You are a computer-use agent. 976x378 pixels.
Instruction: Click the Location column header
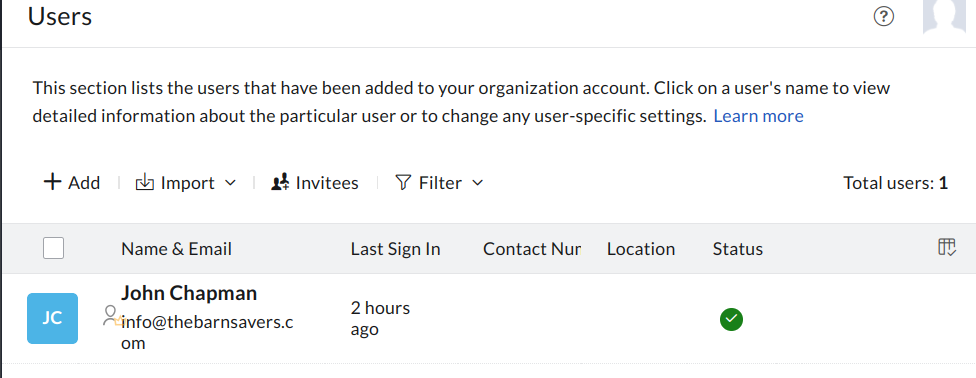click(x=640, y=249)
